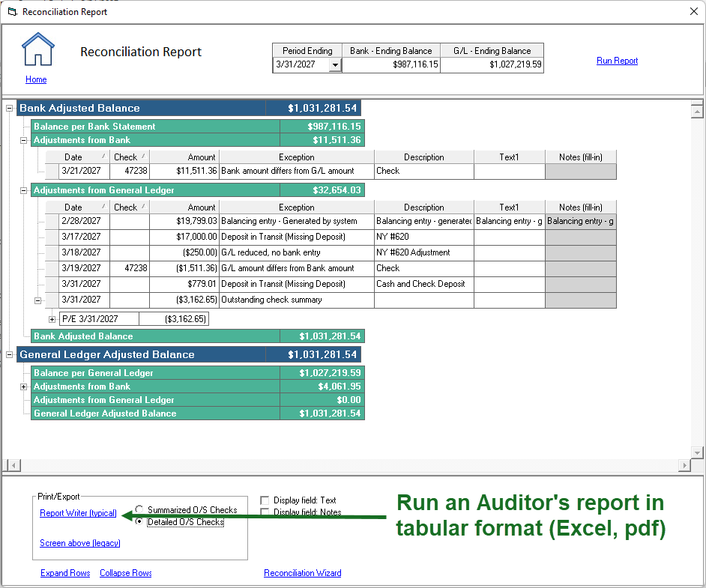Select Summarized O/S Checks radio button

[139, 509]
